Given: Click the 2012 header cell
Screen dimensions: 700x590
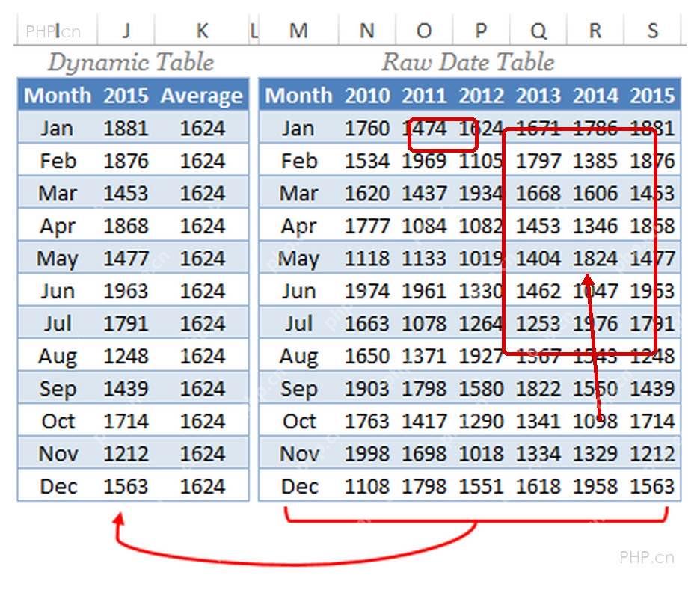Looking at the screenshot, I should [482, 96].
